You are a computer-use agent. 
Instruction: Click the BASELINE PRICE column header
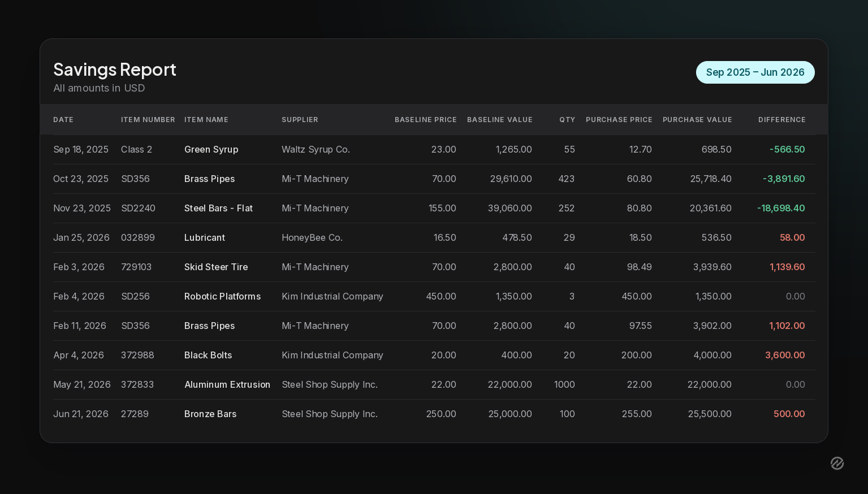pyautogui.click(x=425, y=120)
